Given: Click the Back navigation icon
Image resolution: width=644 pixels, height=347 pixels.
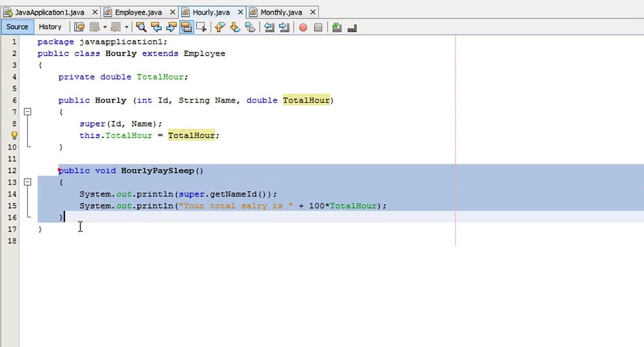Looking at the screenshot, I should (95, 27).
